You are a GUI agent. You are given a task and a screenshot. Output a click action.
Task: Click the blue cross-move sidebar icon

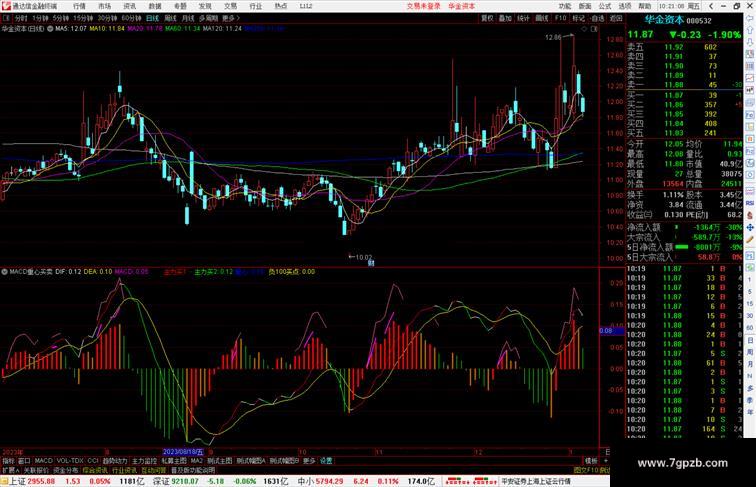(750, 228)
